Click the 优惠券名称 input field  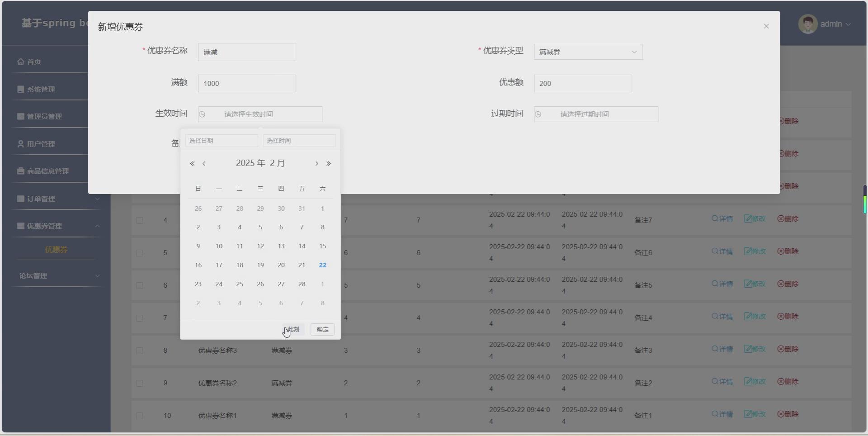[247, 52]
